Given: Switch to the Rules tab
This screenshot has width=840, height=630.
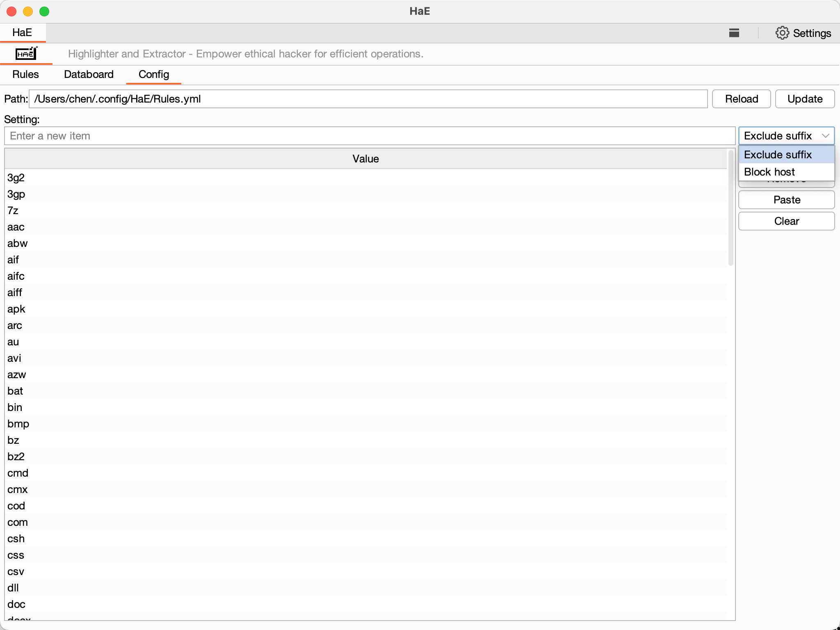Looking at the screenshot, I should pos(25,74).
